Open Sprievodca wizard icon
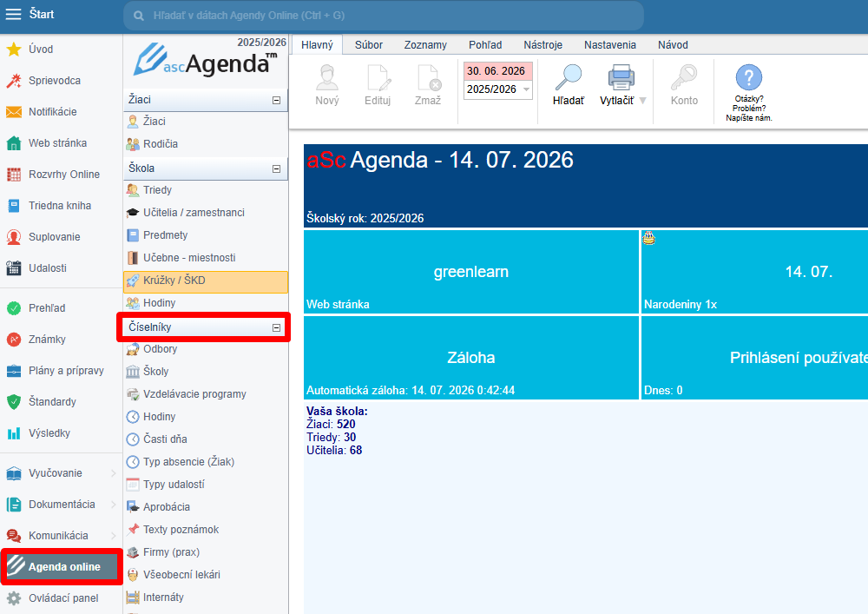 [x=14, y=81]
